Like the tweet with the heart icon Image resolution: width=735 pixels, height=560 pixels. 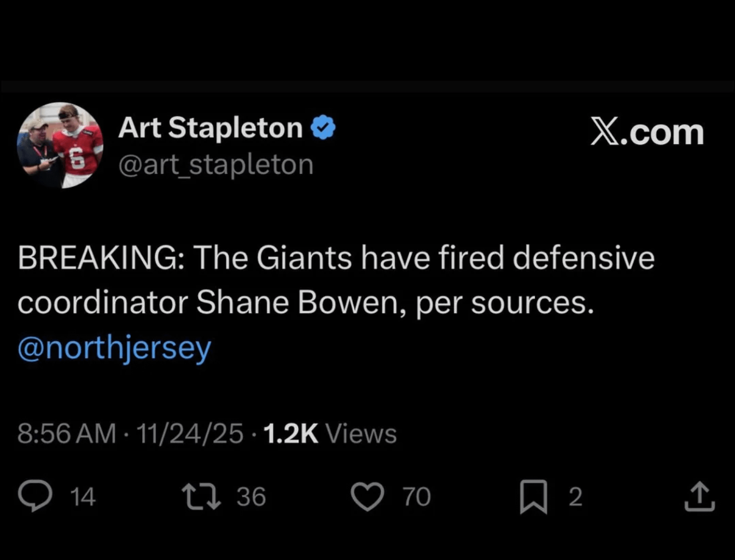(367, 497)
